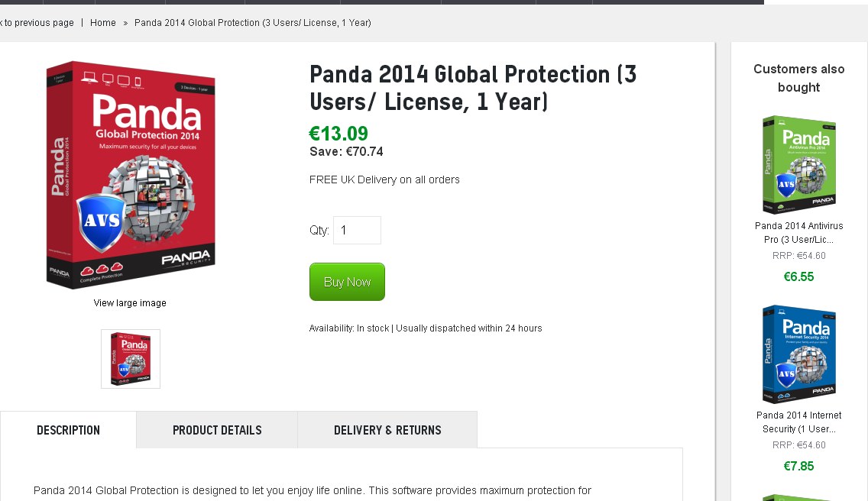Open Panda 2014 Antivirus Pro product link
The image size is (868, 501).
click(798, 233)
